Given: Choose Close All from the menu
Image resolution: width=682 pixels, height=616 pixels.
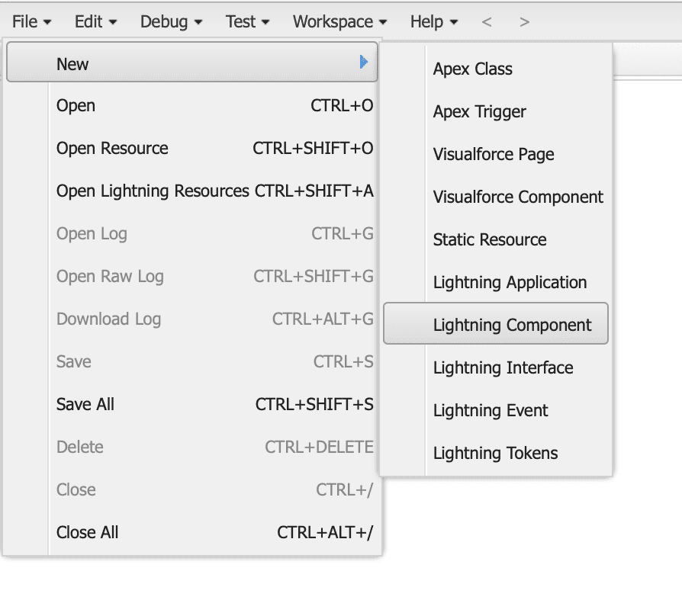Looking at the screenshot, I should [191, 532].
